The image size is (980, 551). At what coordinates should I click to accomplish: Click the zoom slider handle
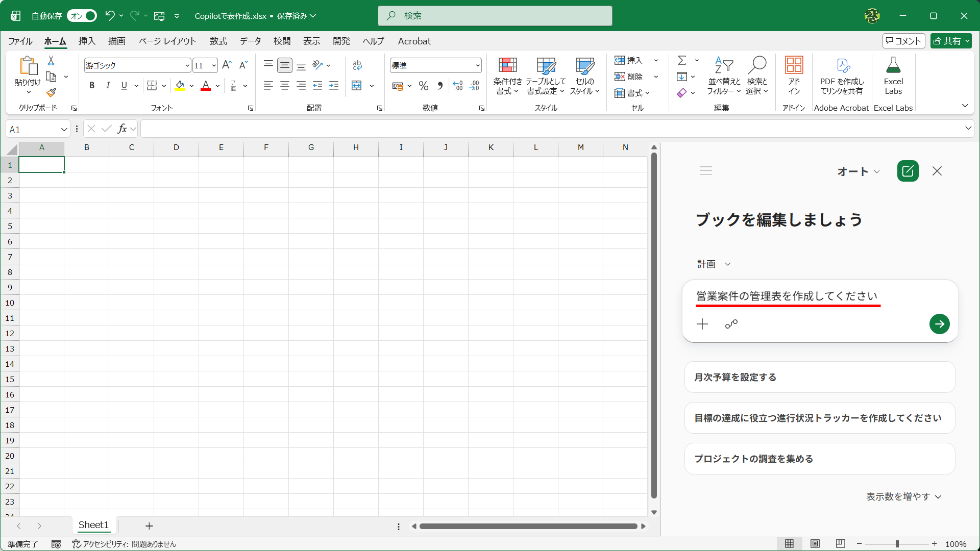tap(897, 544)
